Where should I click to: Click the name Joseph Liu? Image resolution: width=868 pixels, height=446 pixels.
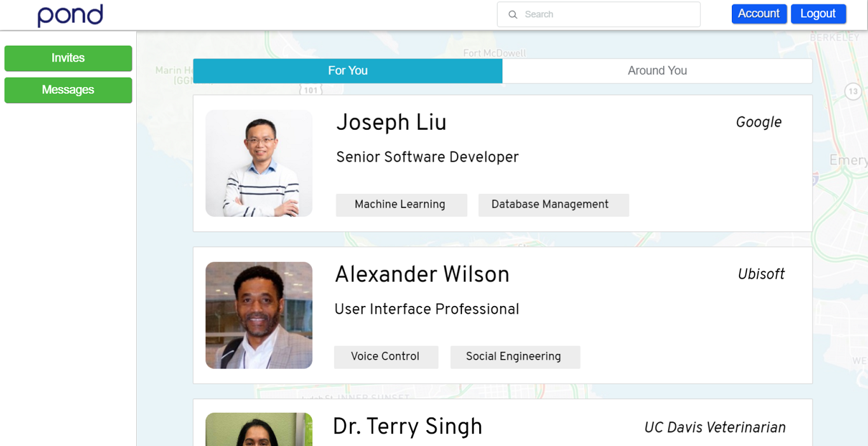coord(391,123)
